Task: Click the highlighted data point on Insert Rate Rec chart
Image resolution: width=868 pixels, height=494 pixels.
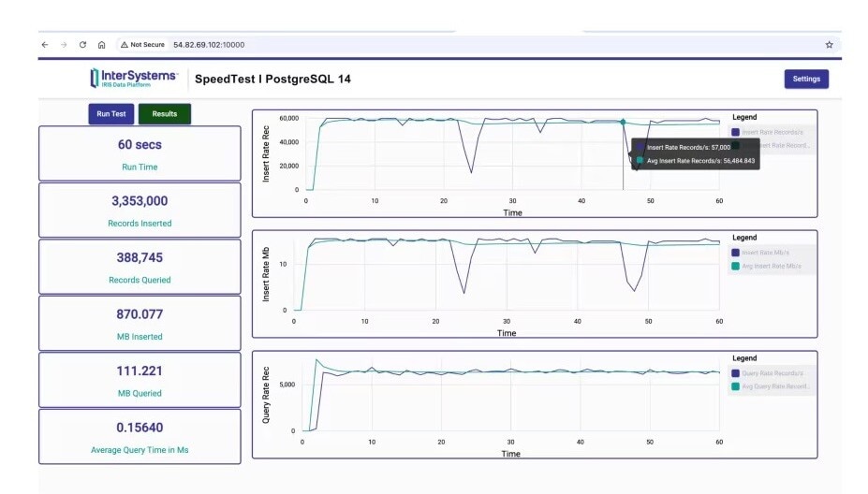Action: (x=623, y=122)
